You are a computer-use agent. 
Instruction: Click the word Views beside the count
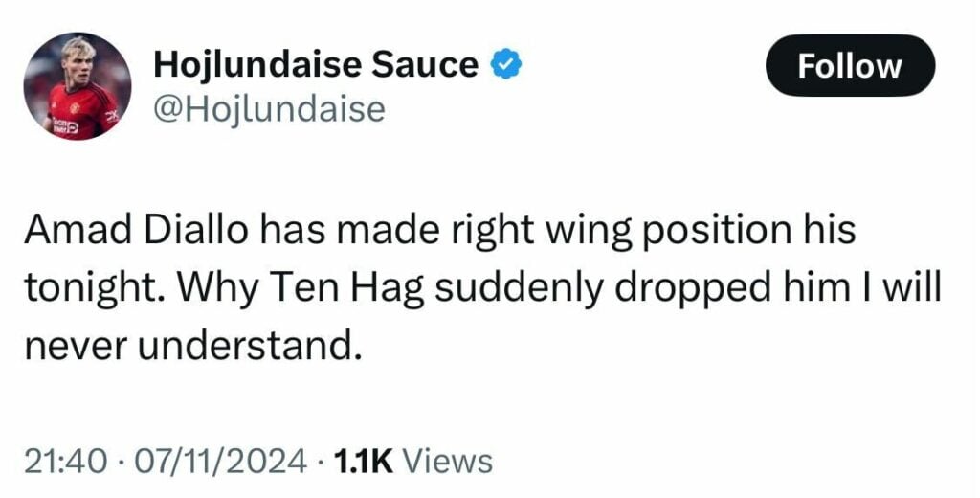(x=448, y=462)
